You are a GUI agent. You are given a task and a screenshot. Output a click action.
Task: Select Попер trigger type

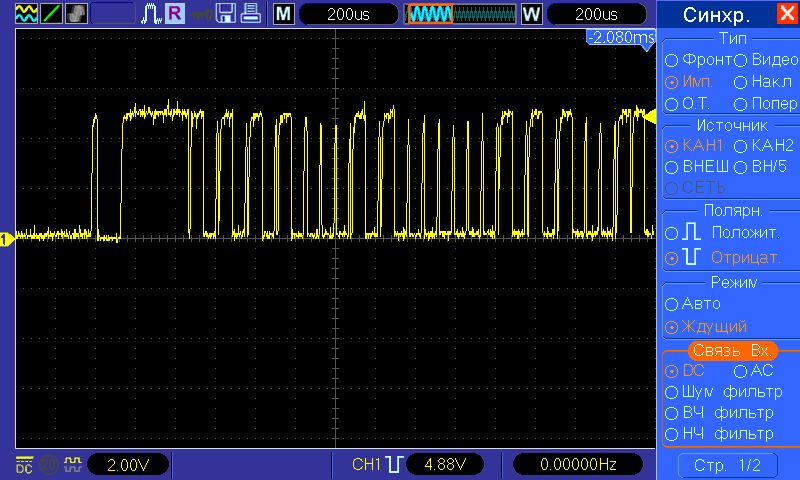point(766,104)
